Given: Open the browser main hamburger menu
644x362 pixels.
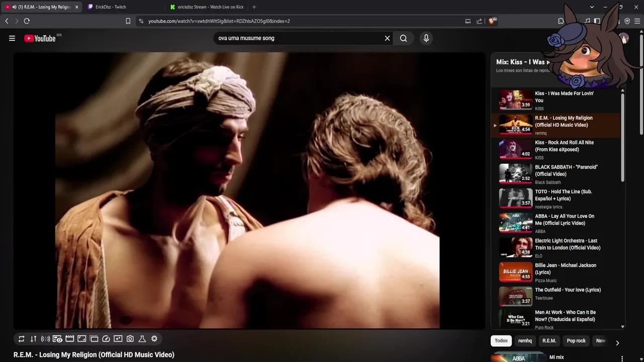Looking at the screenshot, I should click(x=637, y=21).
